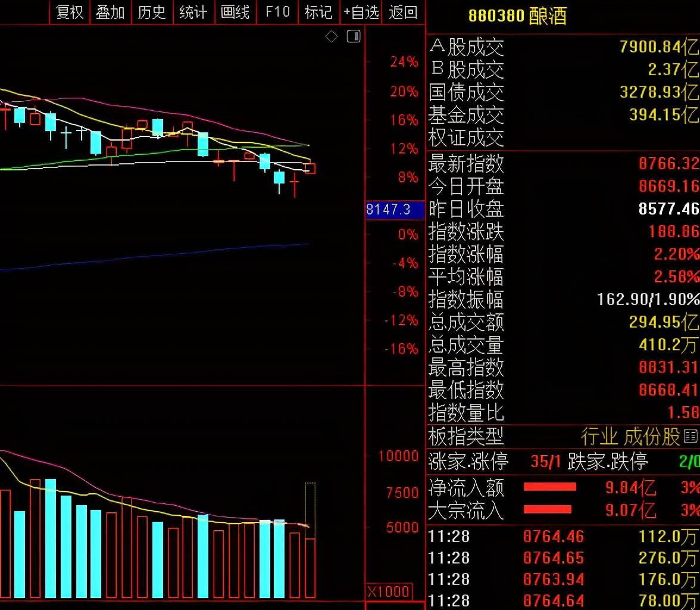Click the X1000 volume unit label
Screen dimensions: 700x610
tap(388, 592)
